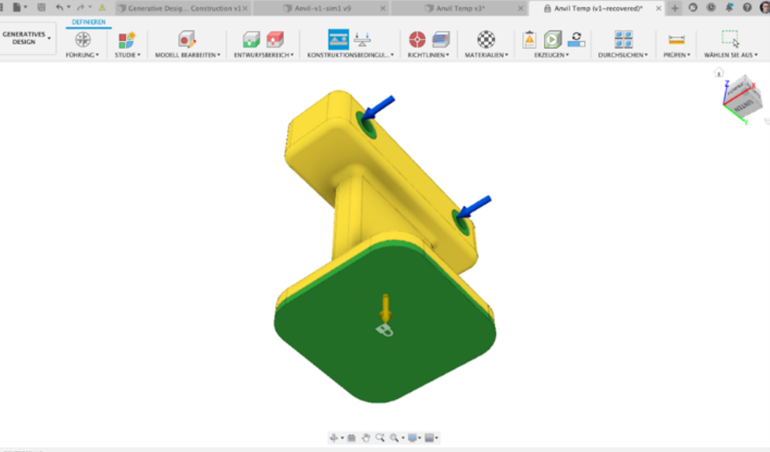
Task: Expand the Durchsuchen dropdown
Action: click(623, 55)
